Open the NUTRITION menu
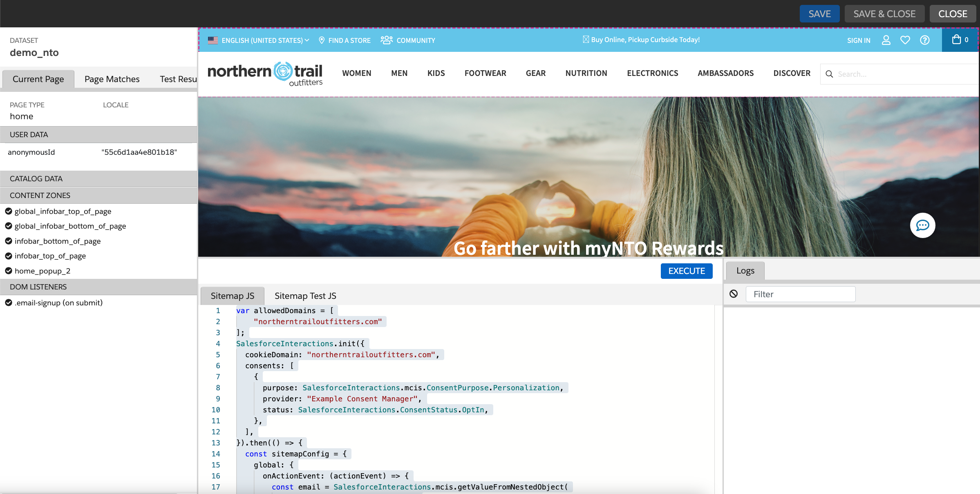This screenshot has width=980, height=494. click(586, 73)
